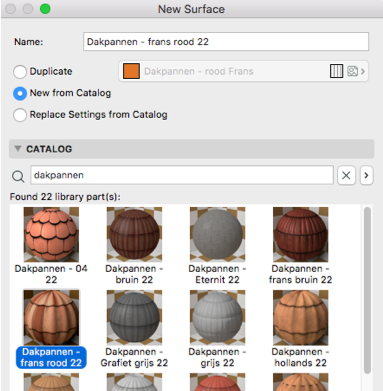Click the 'Dakpannen - grijs 22' label
383x391 pixels.
click(217, 357)
